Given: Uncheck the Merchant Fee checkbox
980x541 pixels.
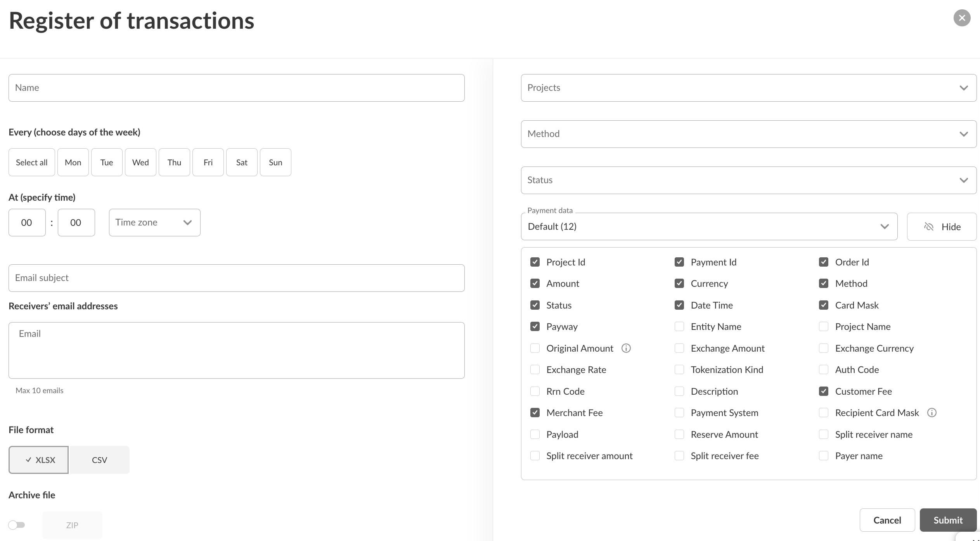Looking at the screenshot, I should tap(535, 413).
